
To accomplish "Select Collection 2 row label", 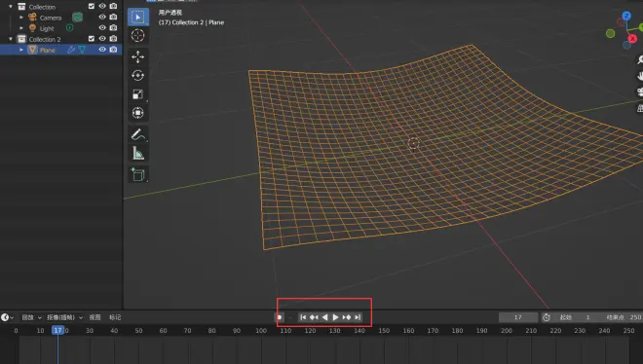I will point(45,39).
